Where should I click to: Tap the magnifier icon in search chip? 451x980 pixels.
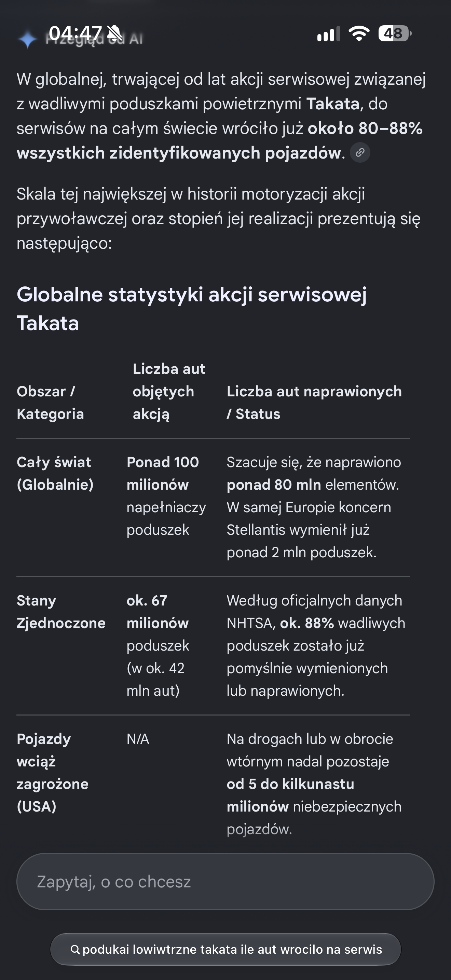point(75,950)
